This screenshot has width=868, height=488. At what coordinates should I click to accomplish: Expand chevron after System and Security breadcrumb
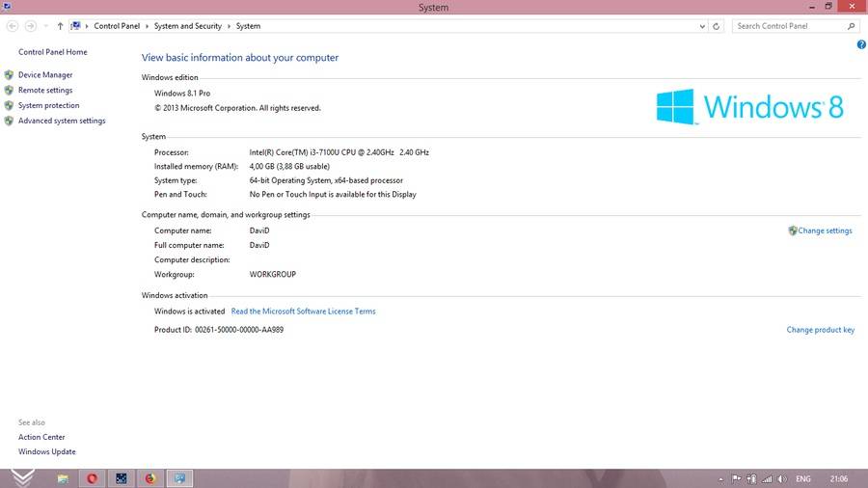click(229, 26)
